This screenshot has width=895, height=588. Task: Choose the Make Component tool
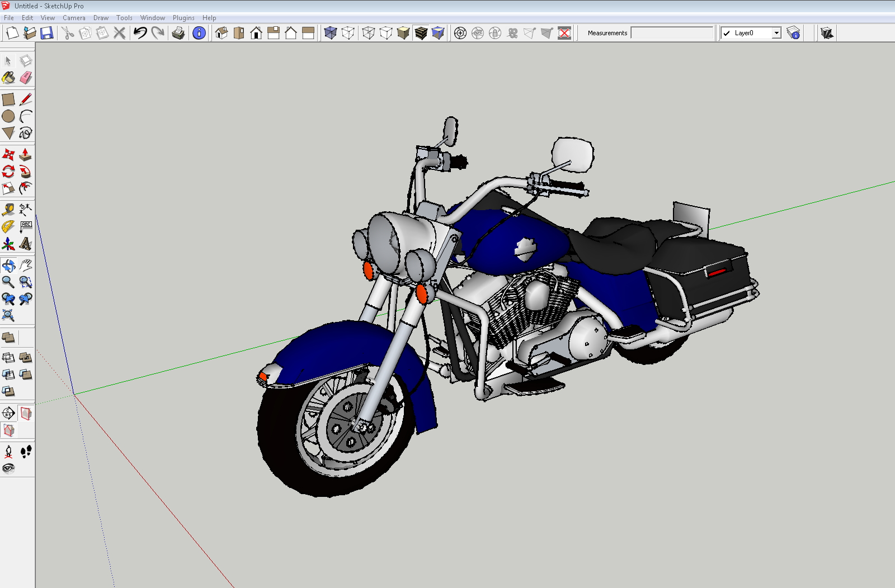coord(26,60)
